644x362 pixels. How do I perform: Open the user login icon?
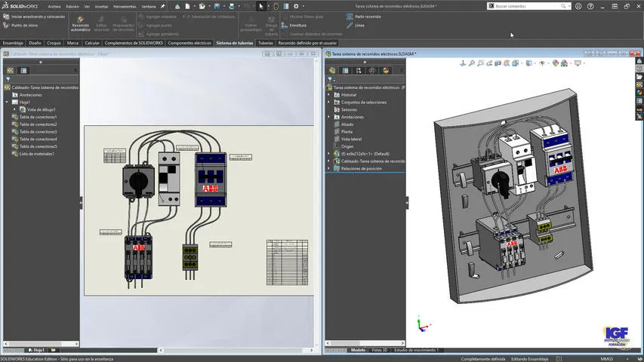point(578,6)
